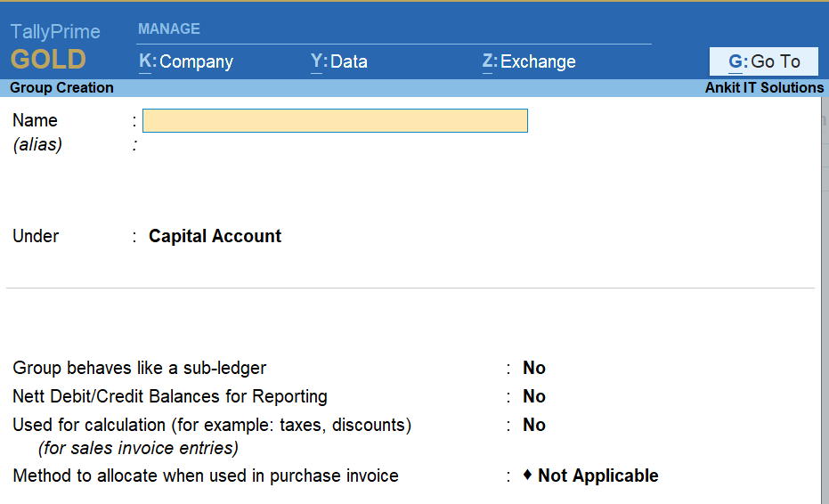
Task: Click the TallyPrime logo text
Action: coord(55,32)
